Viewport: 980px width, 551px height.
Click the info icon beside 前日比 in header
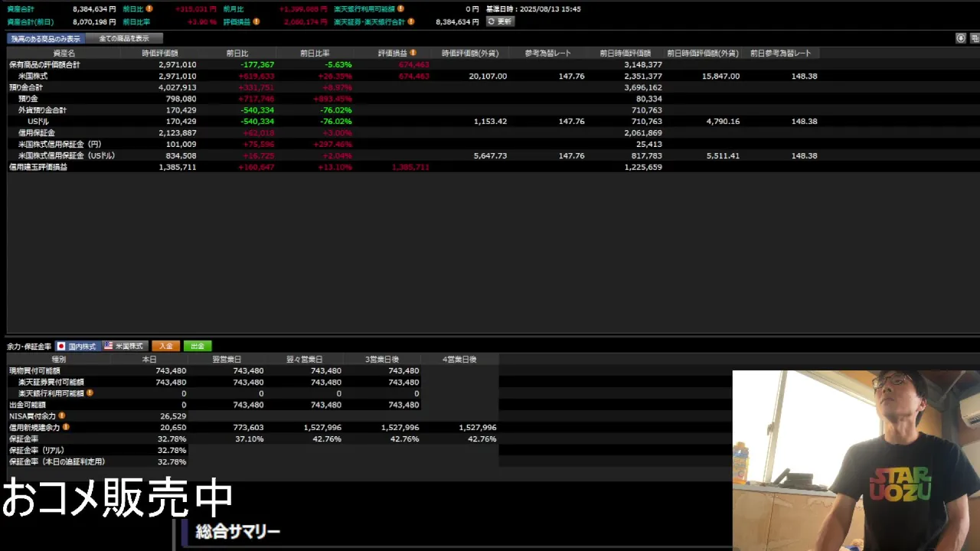[149, 8]
